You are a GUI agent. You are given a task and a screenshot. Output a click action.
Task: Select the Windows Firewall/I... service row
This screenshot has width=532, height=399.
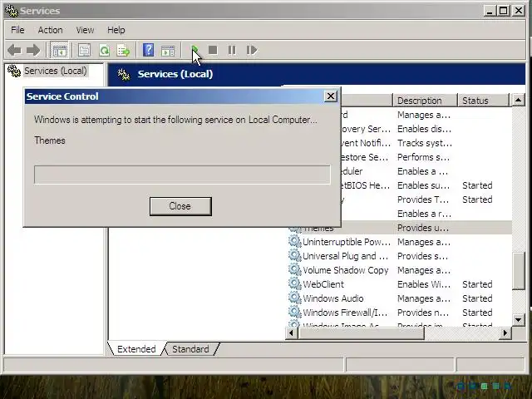399,313
